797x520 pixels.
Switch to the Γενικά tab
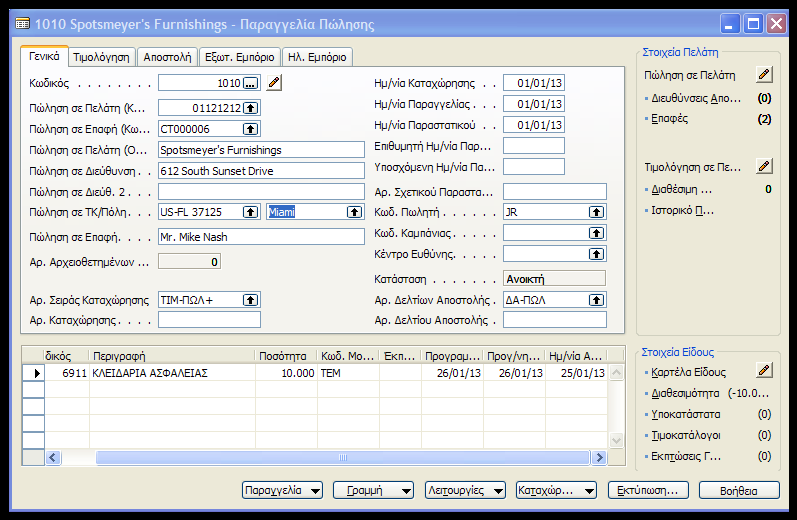click(44, 56)
